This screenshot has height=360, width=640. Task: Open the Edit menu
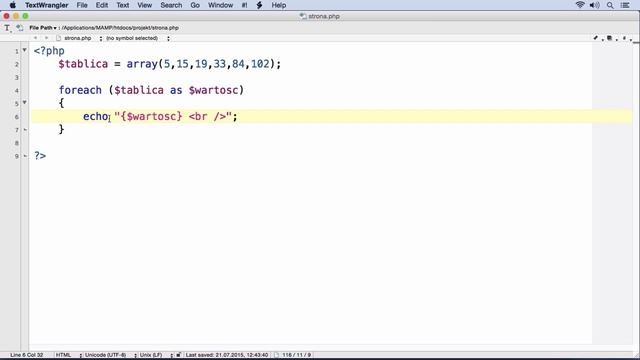(x=102, y=5)
